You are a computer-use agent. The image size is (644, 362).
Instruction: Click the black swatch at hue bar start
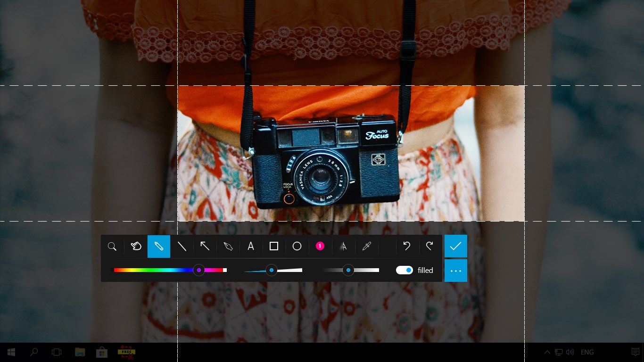pos(112,270)
